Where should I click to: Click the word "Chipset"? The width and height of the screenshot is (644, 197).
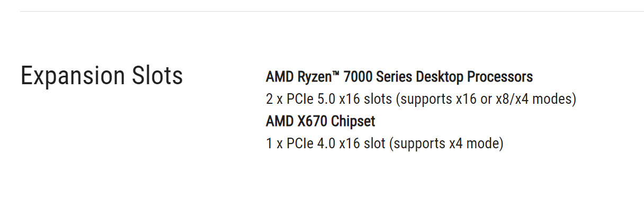(353, 121)
